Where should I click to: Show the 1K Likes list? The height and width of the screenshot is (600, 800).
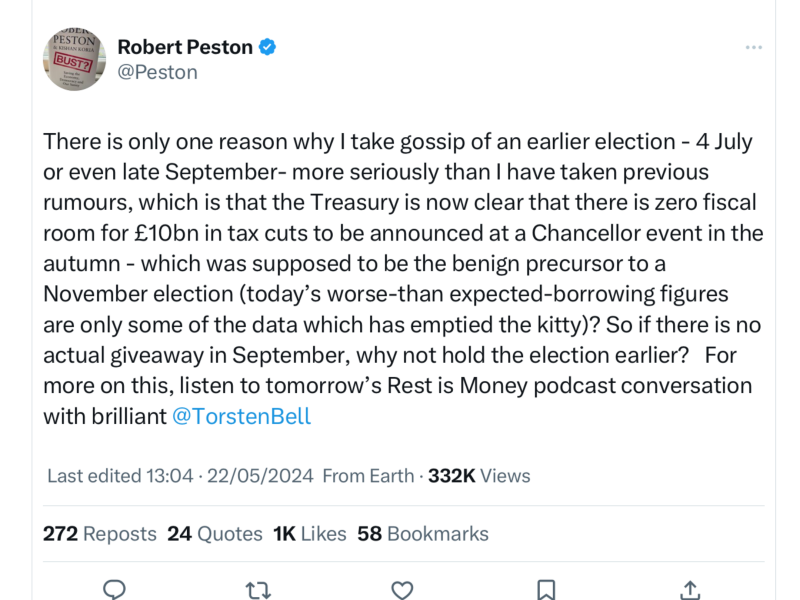tap(309, 534)
